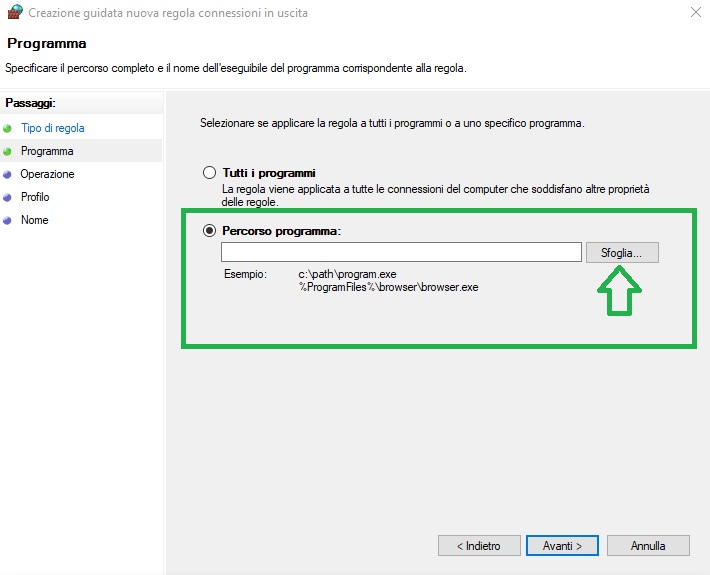Click description text under 'Tutti i programmi'

click(x=436, y=195)
